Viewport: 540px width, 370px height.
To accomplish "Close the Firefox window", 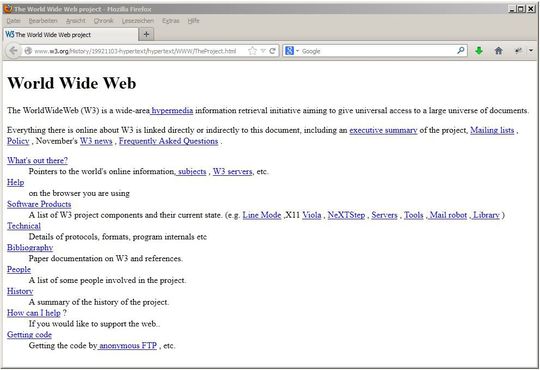I will tap(530, 9).
